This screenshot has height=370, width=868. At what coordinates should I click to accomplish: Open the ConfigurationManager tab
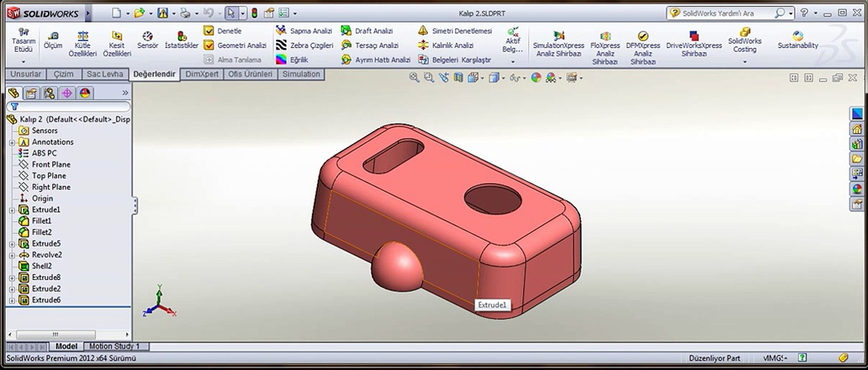49,93
